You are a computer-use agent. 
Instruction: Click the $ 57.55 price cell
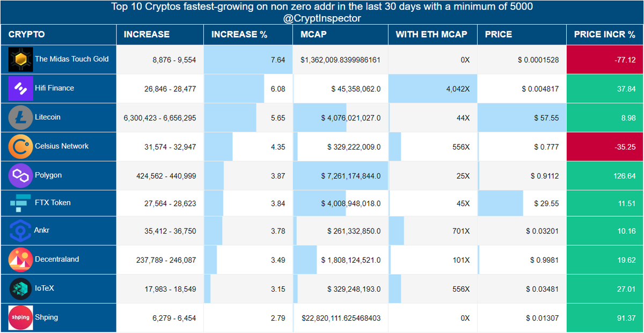click(522, 117)
